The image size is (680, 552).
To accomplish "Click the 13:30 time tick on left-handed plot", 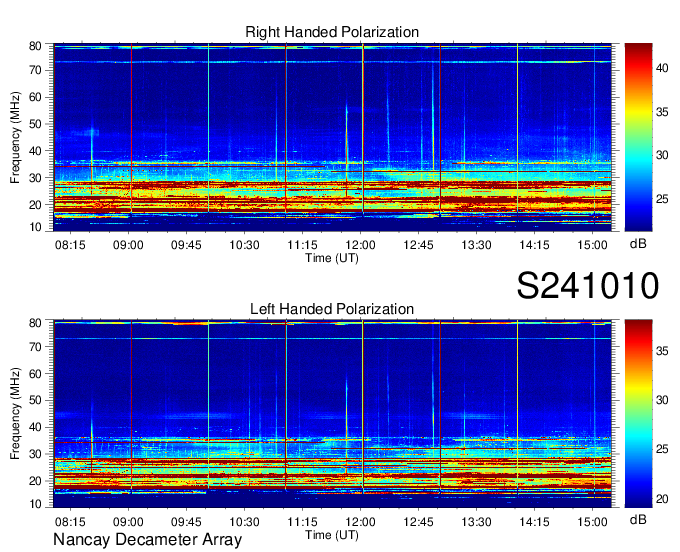I will [476, 522].
